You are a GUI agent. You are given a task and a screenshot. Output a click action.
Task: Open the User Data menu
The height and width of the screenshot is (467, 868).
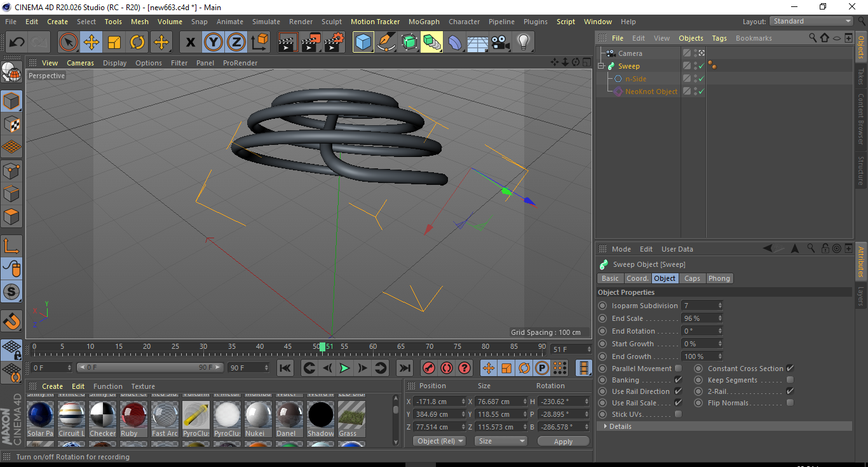pos(677,249)
